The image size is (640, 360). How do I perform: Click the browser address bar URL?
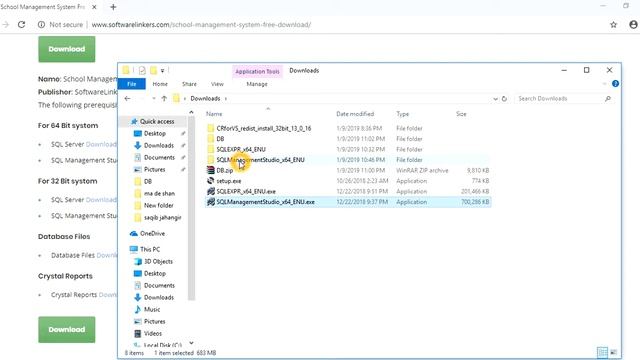pos(201,24)
